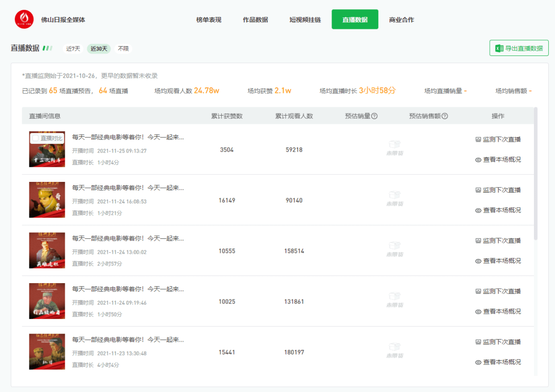Export data with 导出直播数据 button
This screenshot has width=555, height=392.
click(519, 48)
